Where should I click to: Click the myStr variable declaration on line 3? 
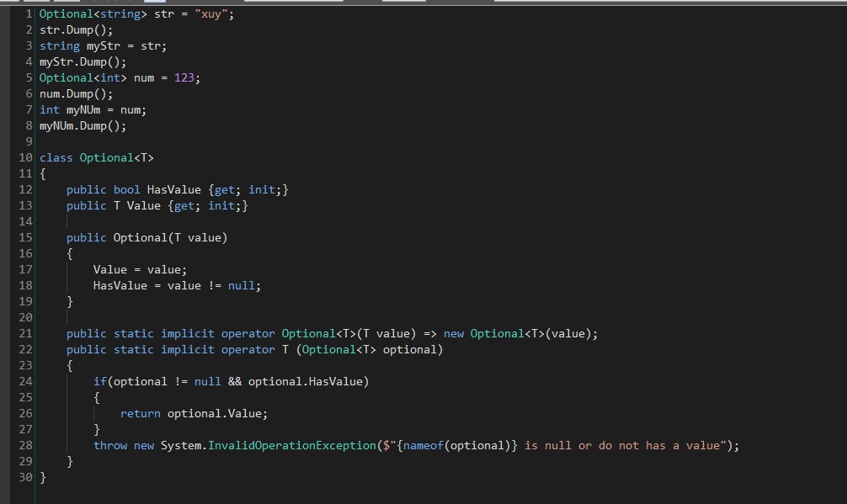[104, 46]
